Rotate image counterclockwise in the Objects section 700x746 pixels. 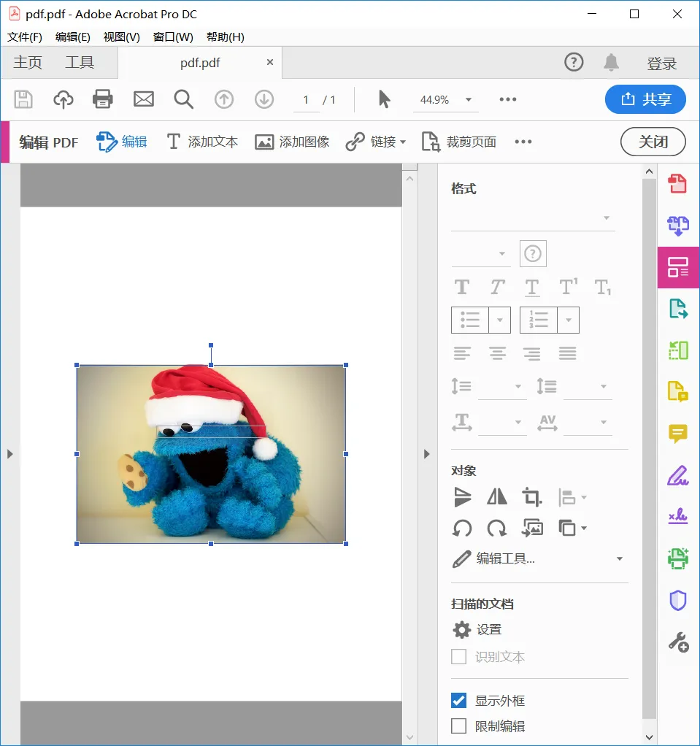462,528
